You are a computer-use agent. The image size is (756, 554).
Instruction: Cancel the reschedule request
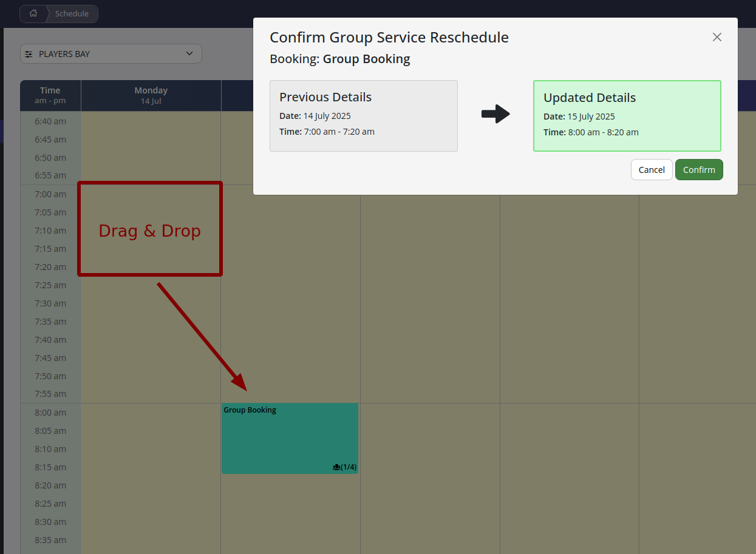[x=652, y=170]
